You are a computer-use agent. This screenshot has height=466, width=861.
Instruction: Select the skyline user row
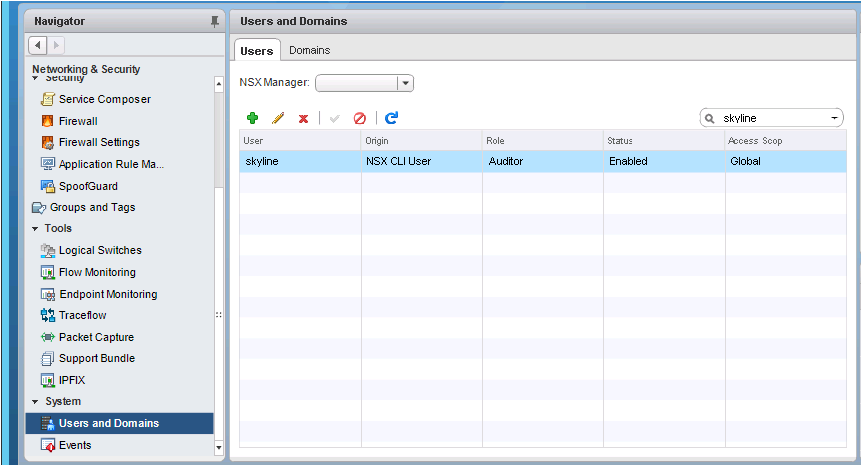click(x=541, y=161)
